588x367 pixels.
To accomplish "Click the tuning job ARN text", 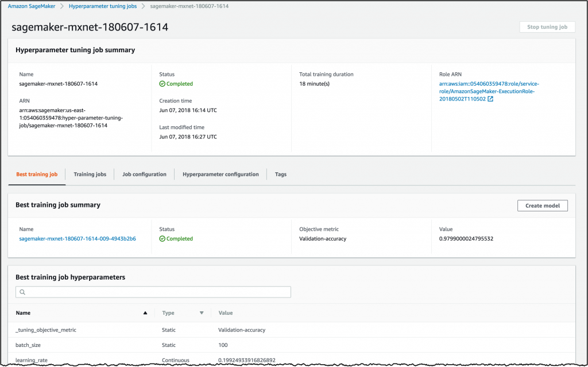I will point(71,118).
